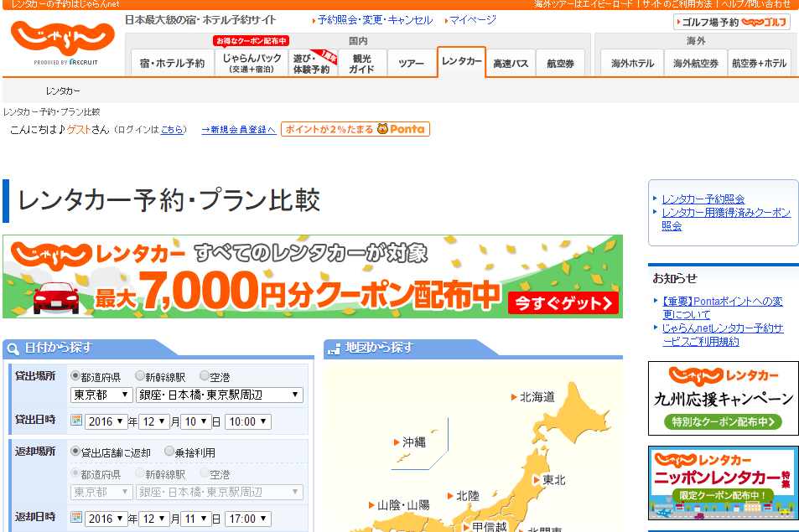
Task: Select 北陸 region on the map
Action: pos(464,495)
